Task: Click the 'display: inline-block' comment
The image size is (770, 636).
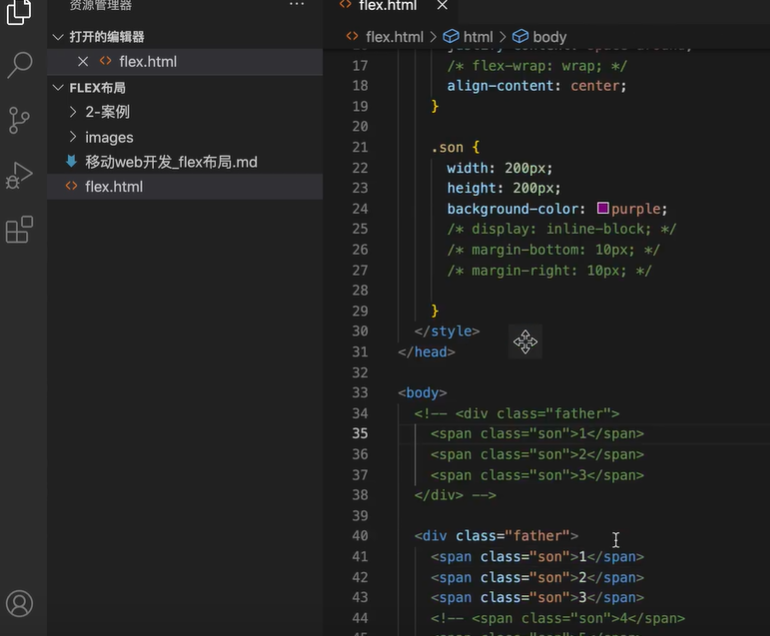Action: pyautogui.click(x=561, y=229)
